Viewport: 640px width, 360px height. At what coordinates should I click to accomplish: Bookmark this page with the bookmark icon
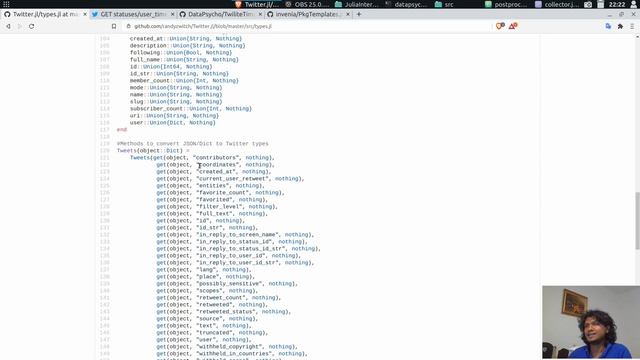114,26
